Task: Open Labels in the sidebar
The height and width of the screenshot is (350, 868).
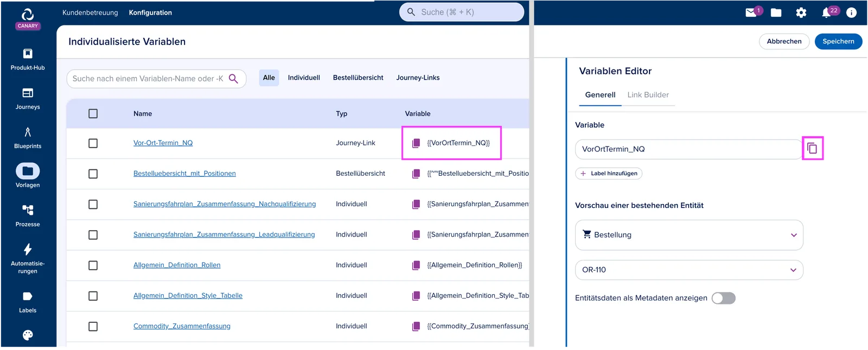Action: (28, 302)
